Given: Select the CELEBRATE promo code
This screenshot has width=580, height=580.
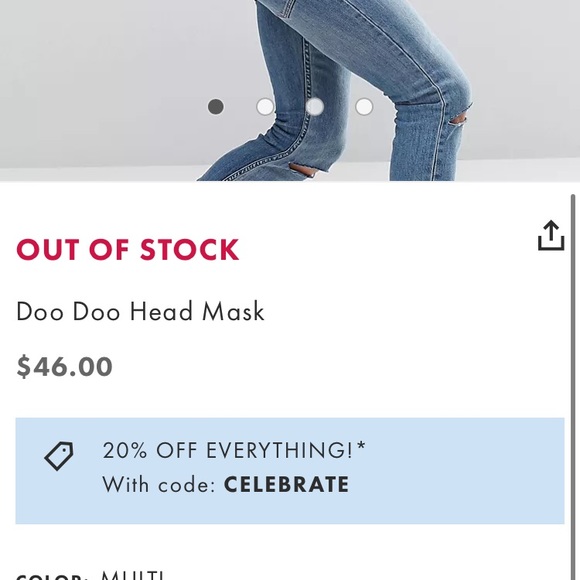Looking at the screenshot, I should coord(286,484).
